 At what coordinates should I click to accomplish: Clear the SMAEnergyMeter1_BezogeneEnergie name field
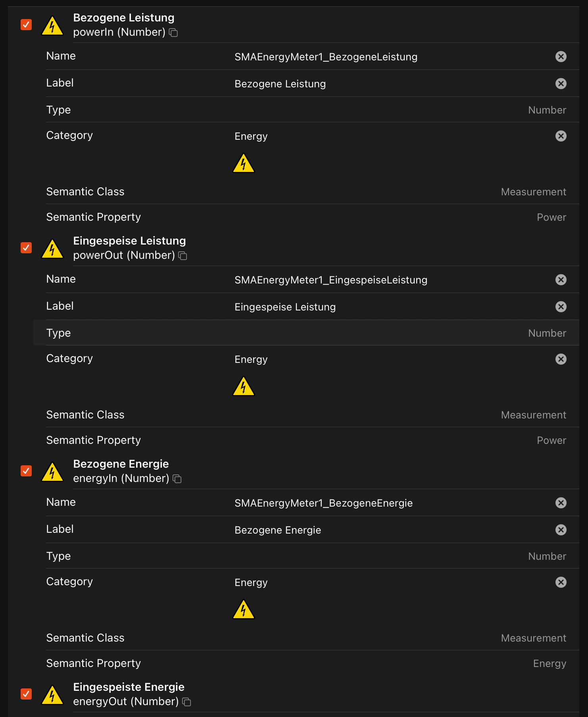(x=561, y=503)
